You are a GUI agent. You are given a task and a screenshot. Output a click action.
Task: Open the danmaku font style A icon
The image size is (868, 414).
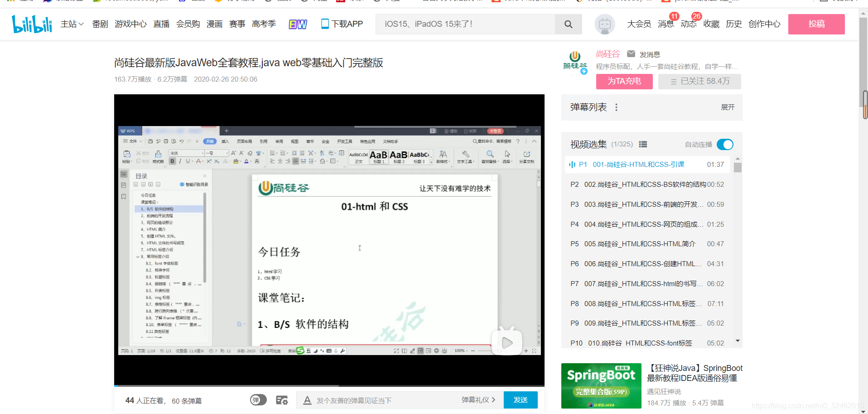pos(307,400)
